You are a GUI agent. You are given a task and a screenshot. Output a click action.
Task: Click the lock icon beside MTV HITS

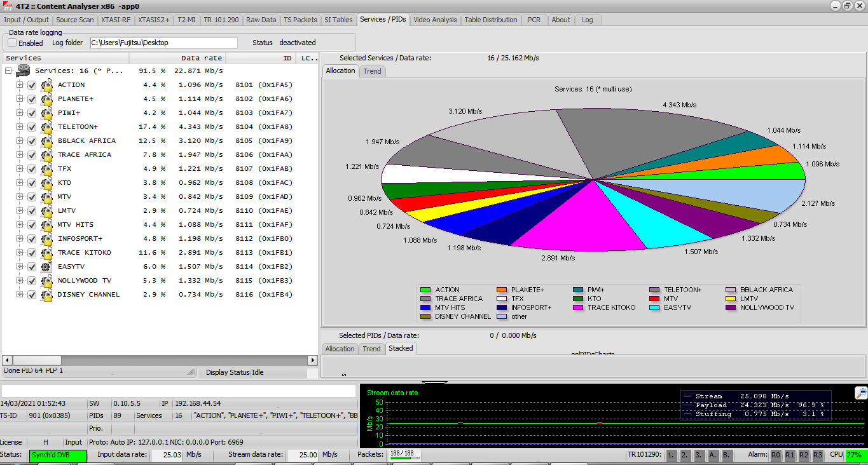(x=46, y=225)
